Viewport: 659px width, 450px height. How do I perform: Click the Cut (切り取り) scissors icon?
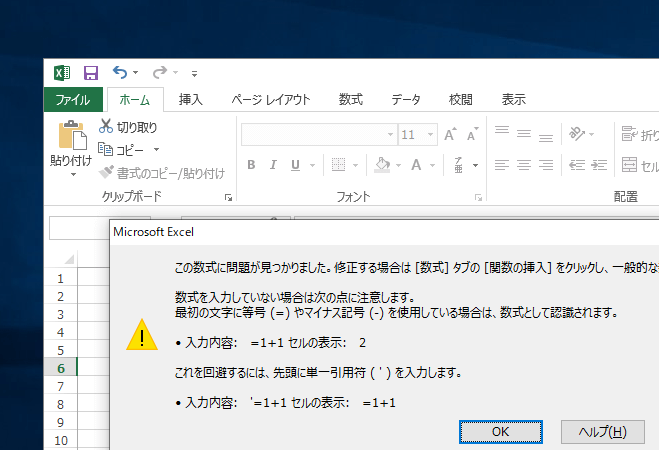(107, 127)
